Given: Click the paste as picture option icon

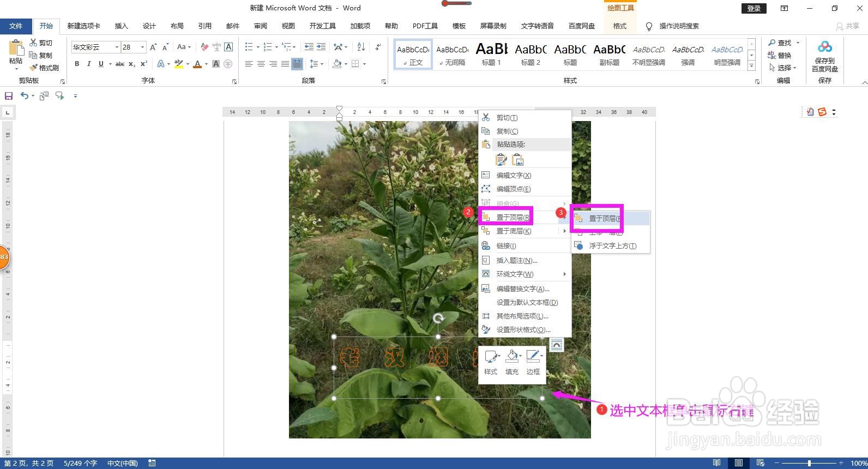Looking at the screenshot, I should pyautogui.click(x=517, y=160).
